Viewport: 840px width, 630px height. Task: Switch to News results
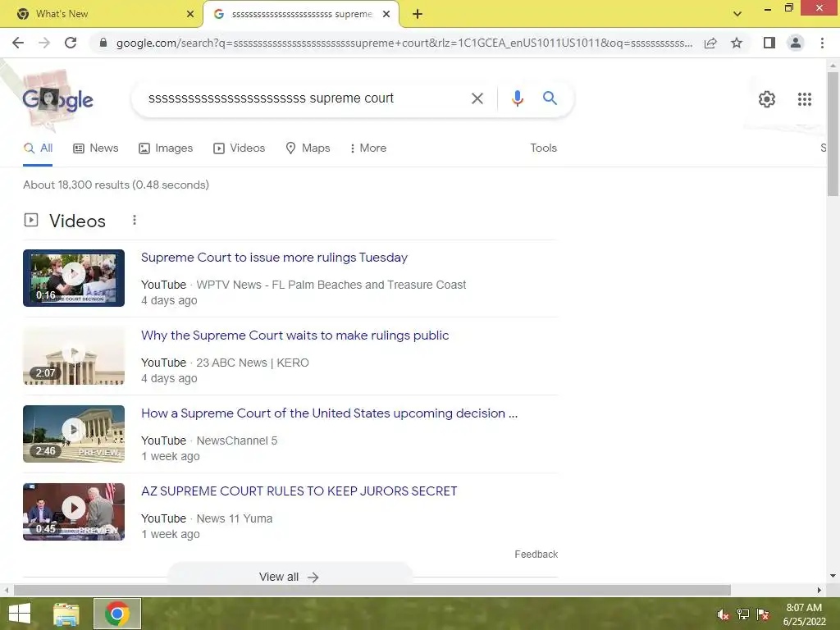(95, 148)
